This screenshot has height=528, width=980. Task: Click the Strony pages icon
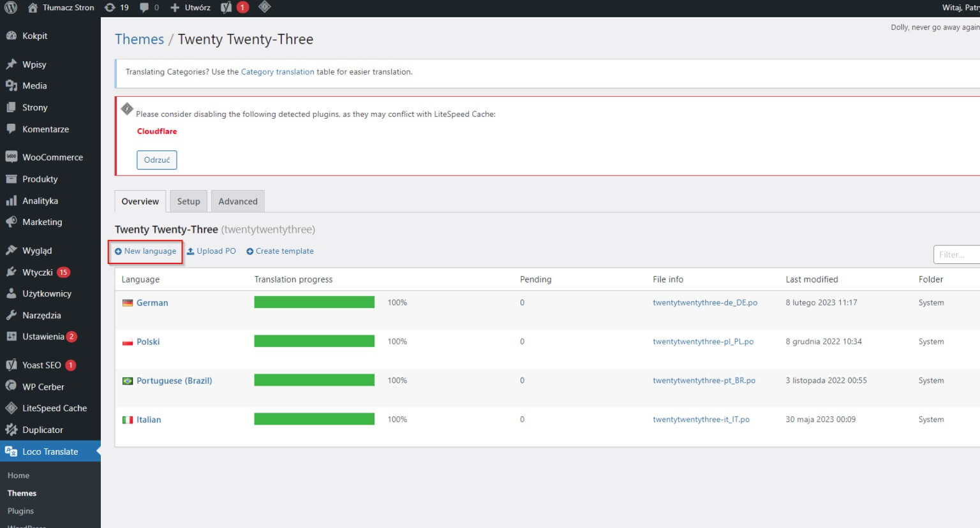(11, 107)
